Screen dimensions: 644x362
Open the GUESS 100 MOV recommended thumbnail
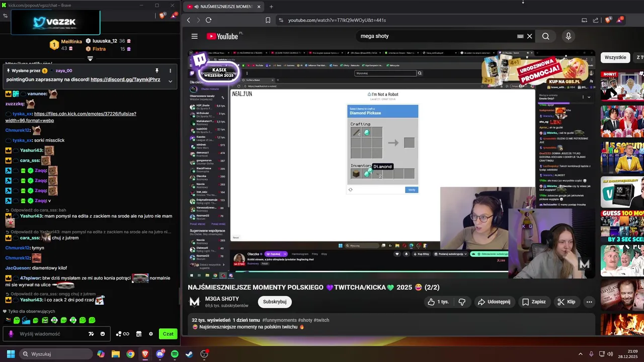(x=622, y=226)
